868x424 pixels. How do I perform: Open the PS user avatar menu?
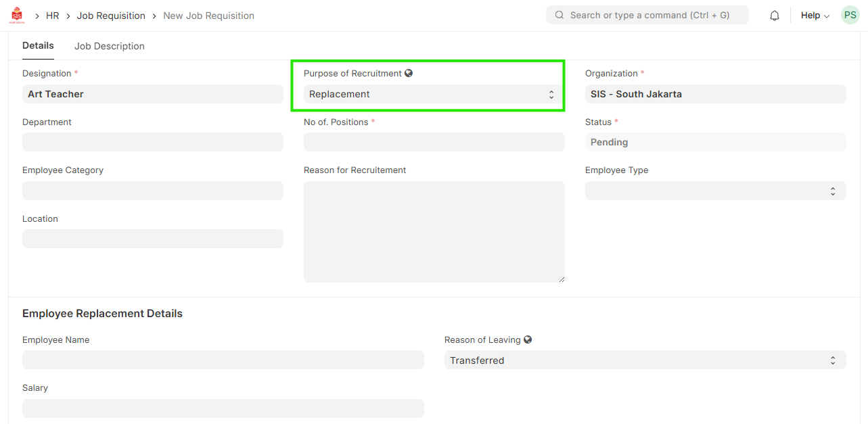tap(850, 15)
